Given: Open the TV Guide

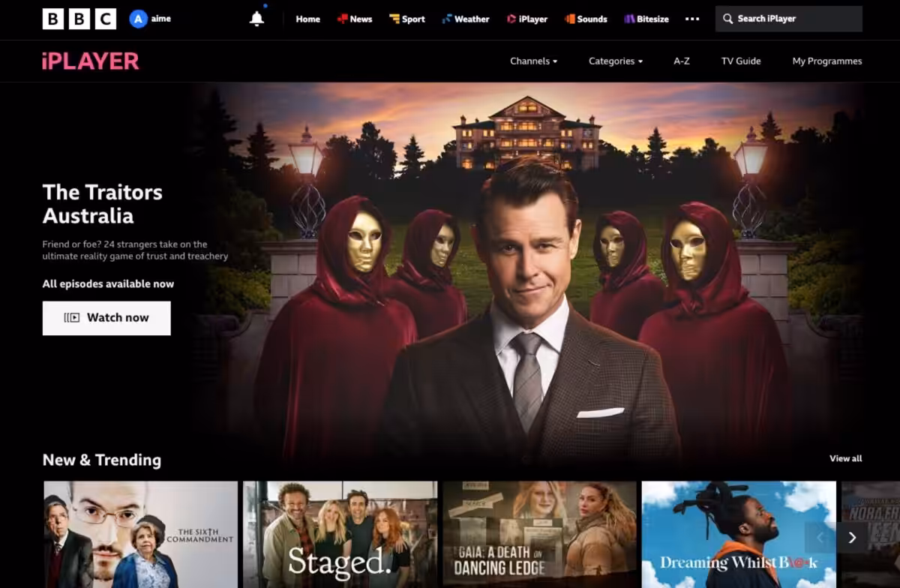Looking at the screenshot, I should pos(741,61).
